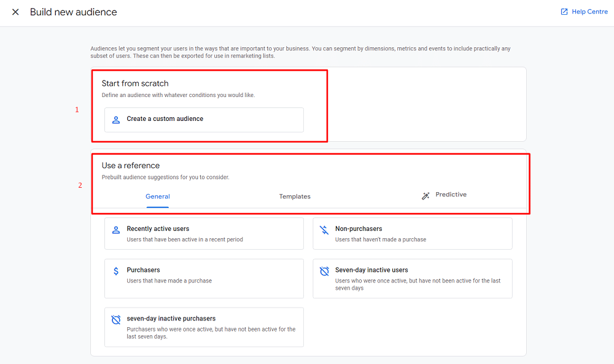Click the sparkle wand icon beside Predictive
The width and height of the screenshot is (614, 364).
[x=425, y=195]
